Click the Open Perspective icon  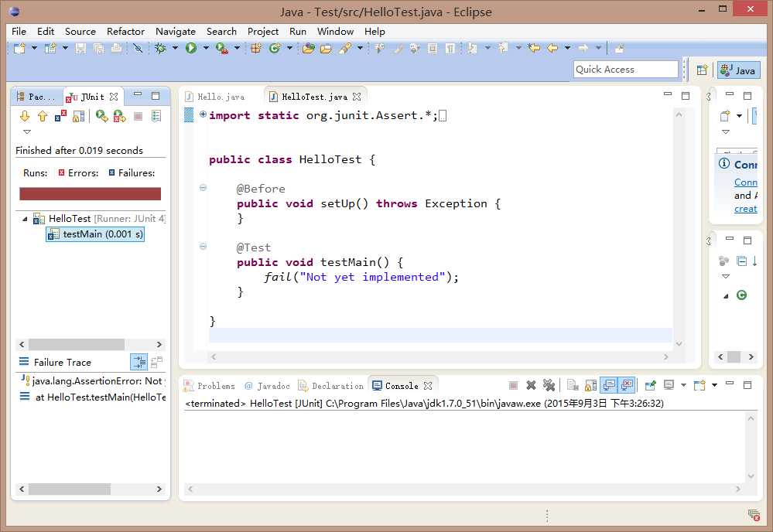702,70
